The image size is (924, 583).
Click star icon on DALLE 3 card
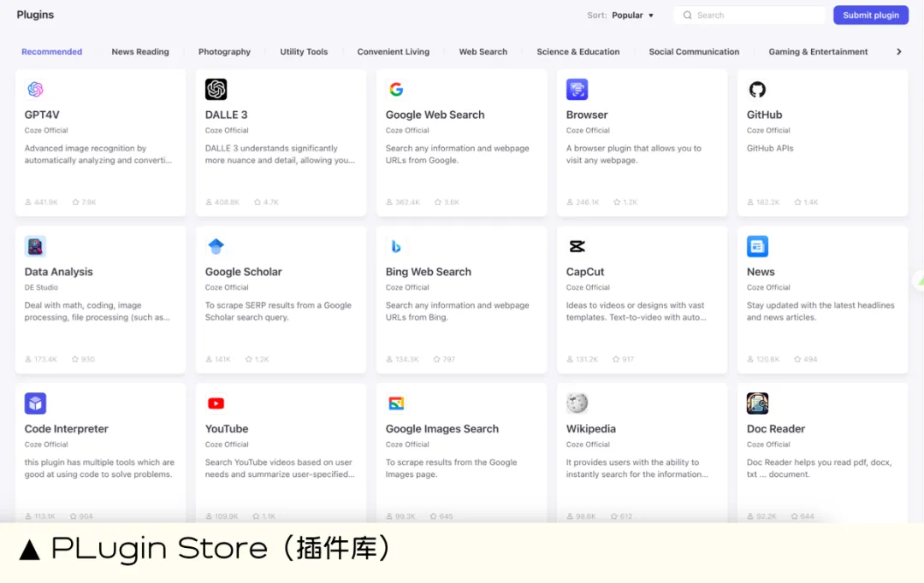[x=258, y=202]
